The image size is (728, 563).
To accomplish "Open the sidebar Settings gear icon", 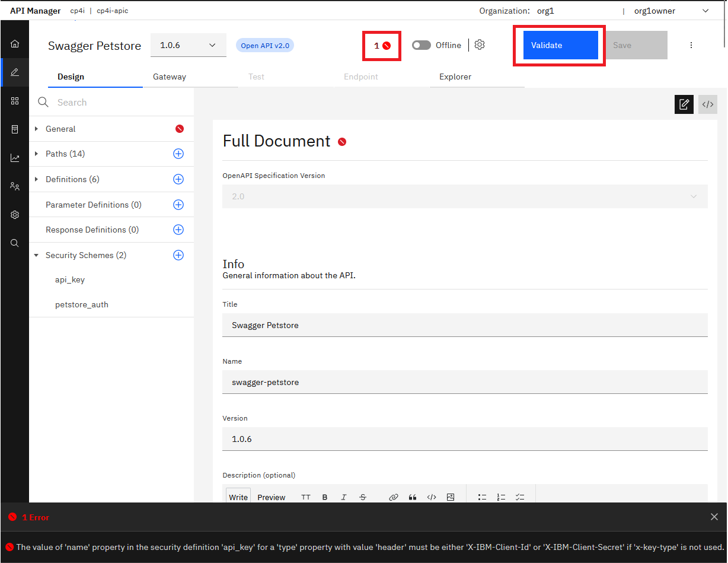I will [15, 215].
